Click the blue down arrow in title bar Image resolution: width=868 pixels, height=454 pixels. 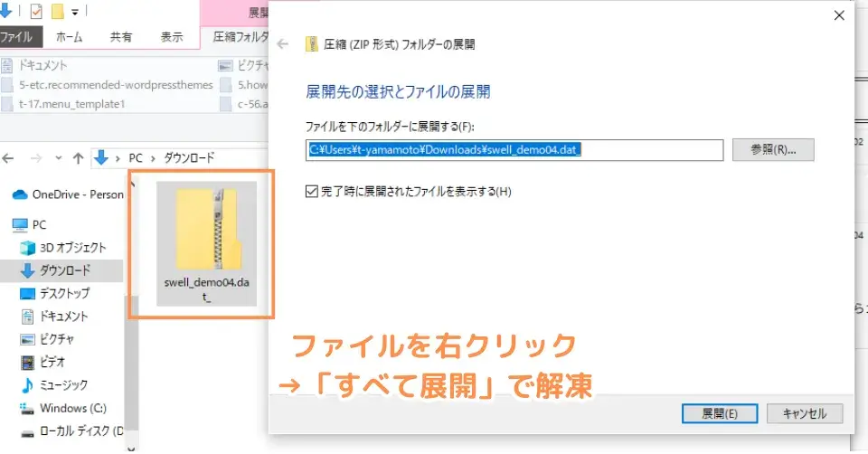tap(5, 10)
